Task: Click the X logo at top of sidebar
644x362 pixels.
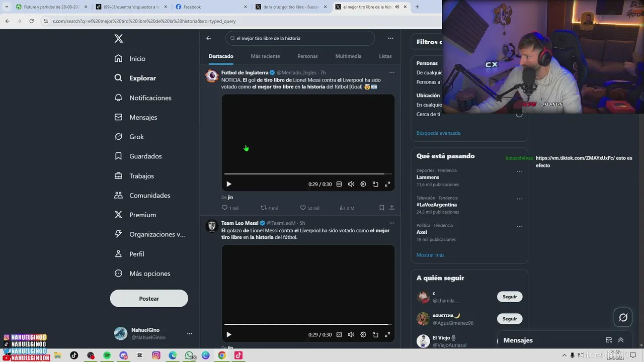Action: (119, 39)
